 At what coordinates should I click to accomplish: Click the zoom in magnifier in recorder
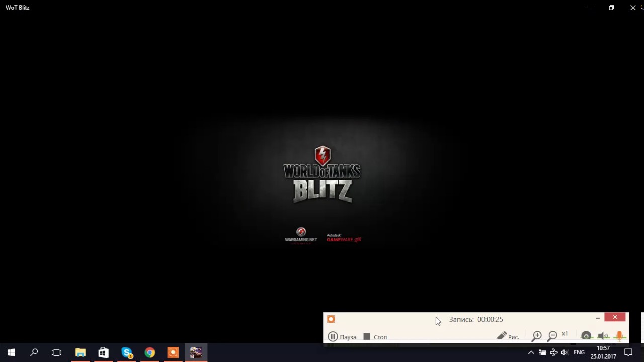[537, 336]
